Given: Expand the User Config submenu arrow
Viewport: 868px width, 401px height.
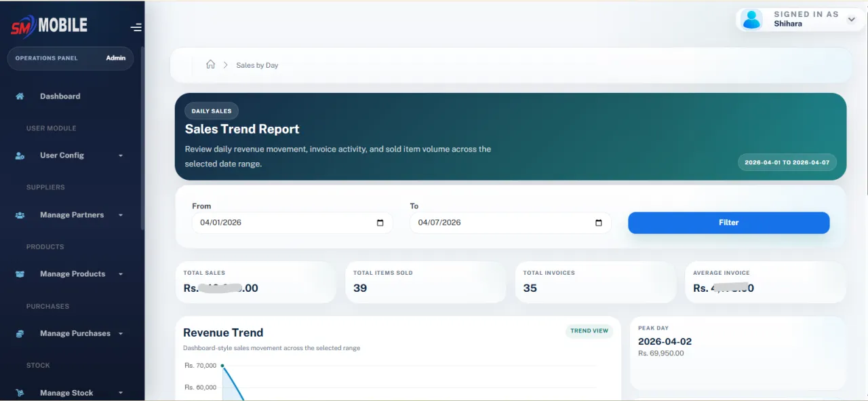Looking at the screenshot, I should [121, 156].
